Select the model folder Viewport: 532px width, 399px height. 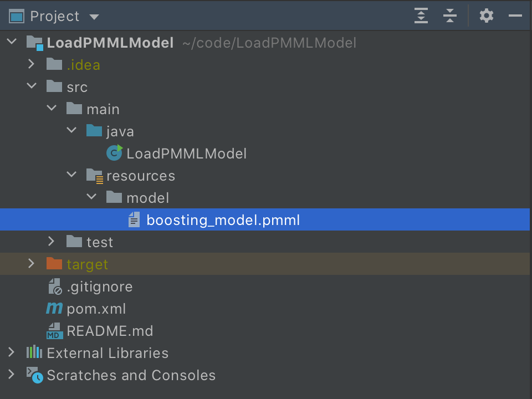[147, 198]
